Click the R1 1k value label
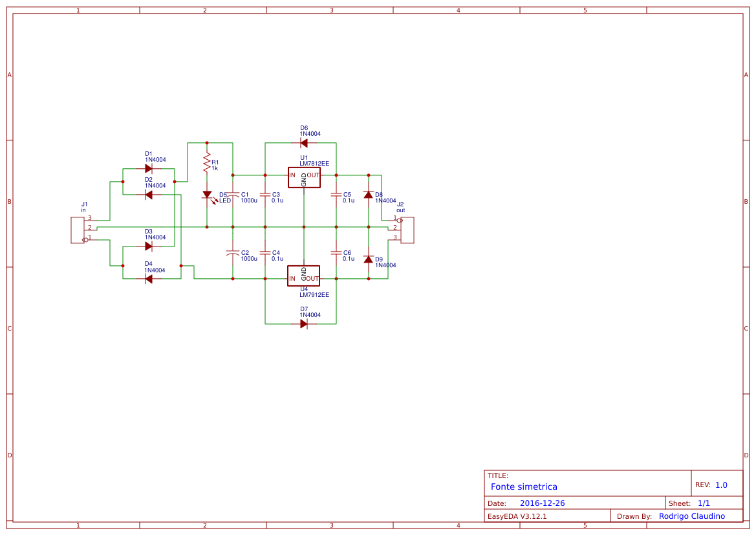The height and width of the screenshot is (535, 756). coord(215,168)
